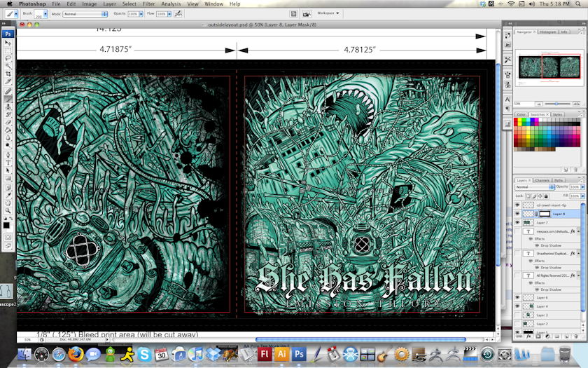Enable the airbrush option in options bar
The width and height of the screenshot is (588, 368).
click(x=178, y=13)
